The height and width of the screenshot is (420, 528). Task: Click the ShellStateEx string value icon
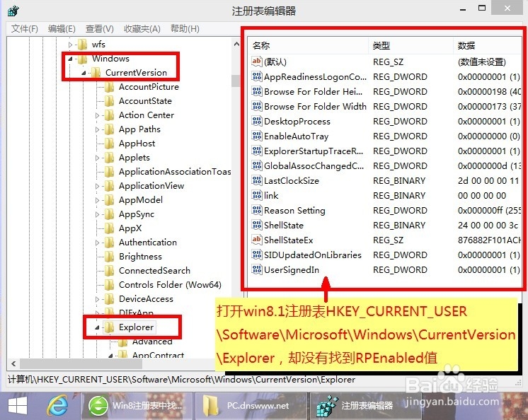coord(257,240)
